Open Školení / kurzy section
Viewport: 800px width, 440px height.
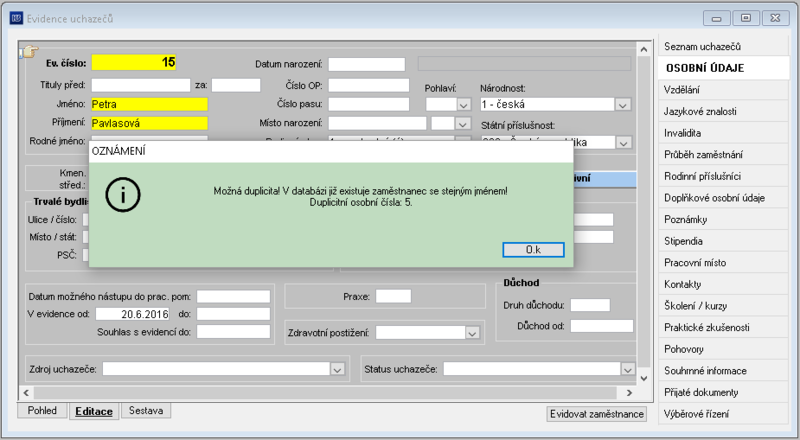pyautogui.click(x=723, y=306)
